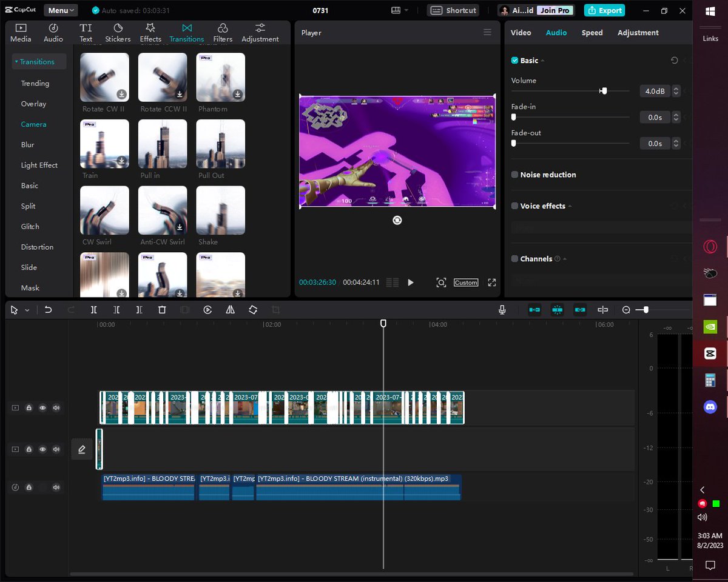728x582 pixels.
Task: Open the selection tool dropdown arrow
Action: [27, 310]
